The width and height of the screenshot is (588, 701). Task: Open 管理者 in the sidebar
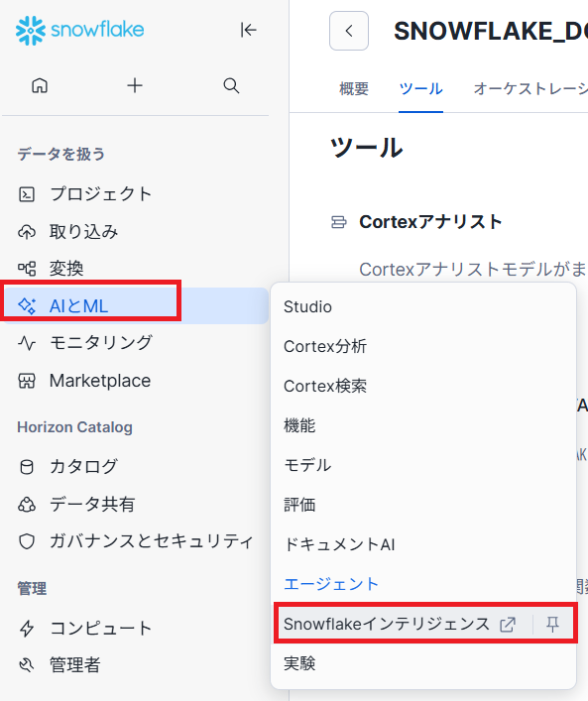134,665
